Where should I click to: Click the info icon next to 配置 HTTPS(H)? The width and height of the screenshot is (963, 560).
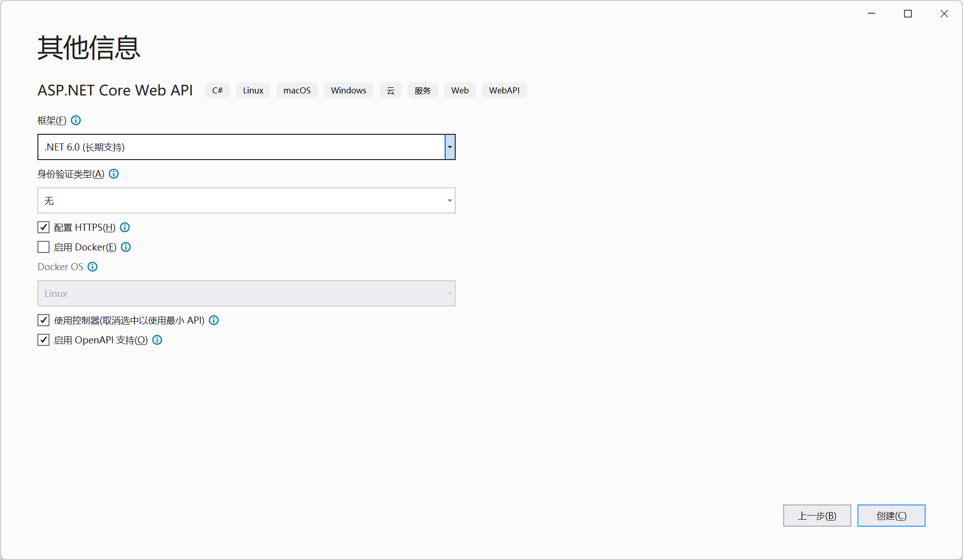tap(125, 227)
